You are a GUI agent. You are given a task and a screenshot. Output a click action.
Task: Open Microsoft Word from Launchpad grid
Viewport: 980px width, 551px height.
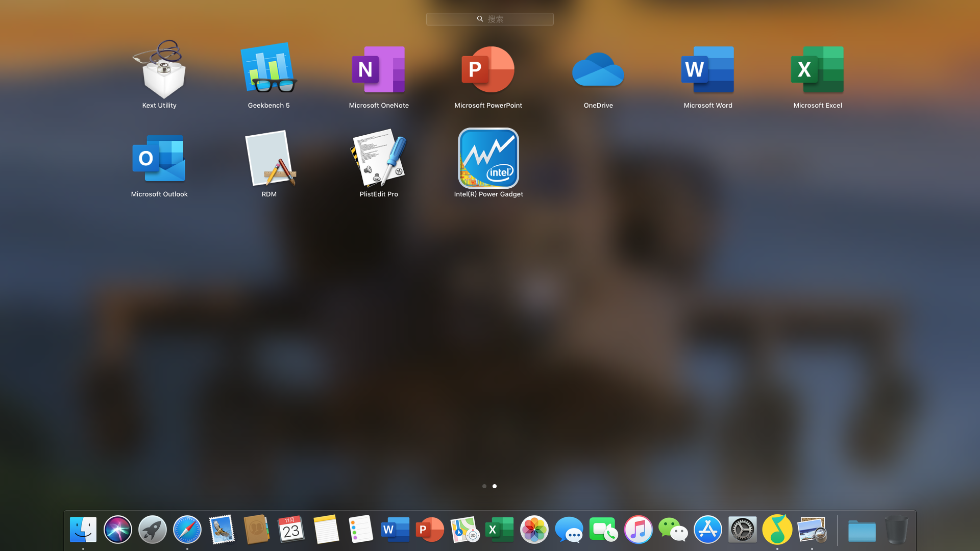708,70
